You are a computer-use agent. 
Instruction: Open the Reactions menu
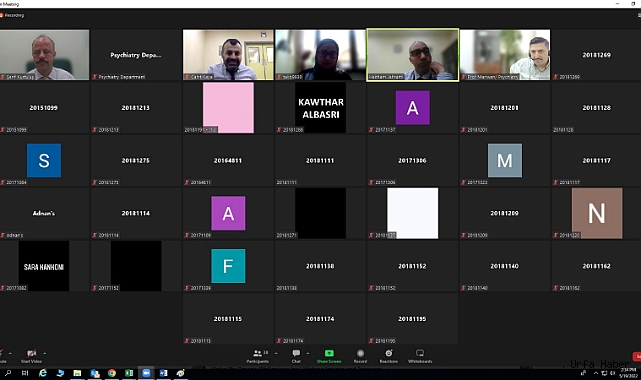coord(389,355)
